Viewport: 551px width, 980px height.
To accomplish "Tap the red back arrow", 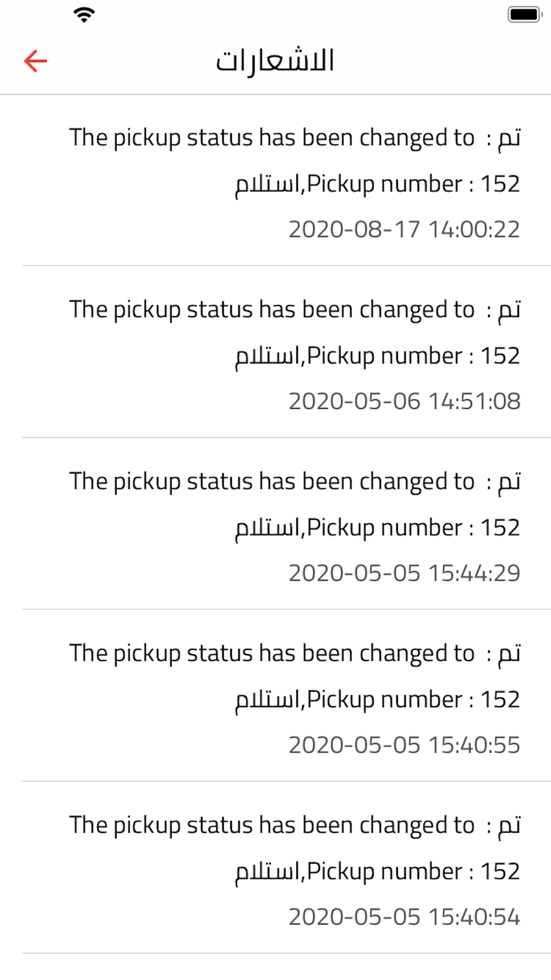I will [36, 61].
